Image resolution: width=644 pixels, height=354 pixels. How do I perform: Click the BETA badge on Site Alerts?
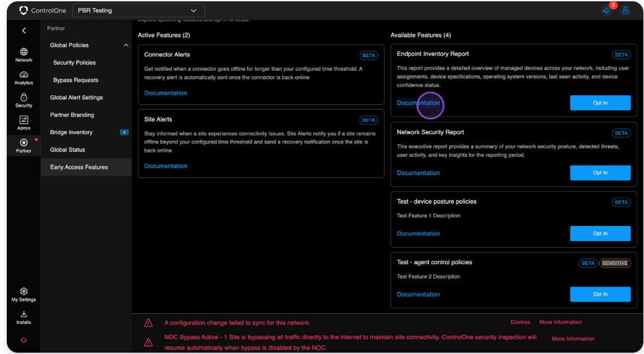(369, 120)
